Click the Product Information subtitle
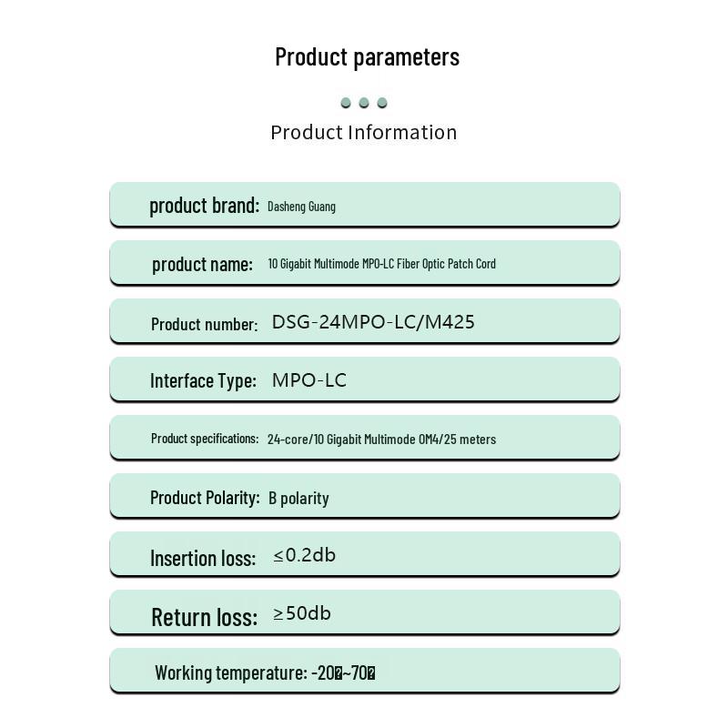Image resolution: width=728 pixels, height=728 pixels. tap(364, 132)
